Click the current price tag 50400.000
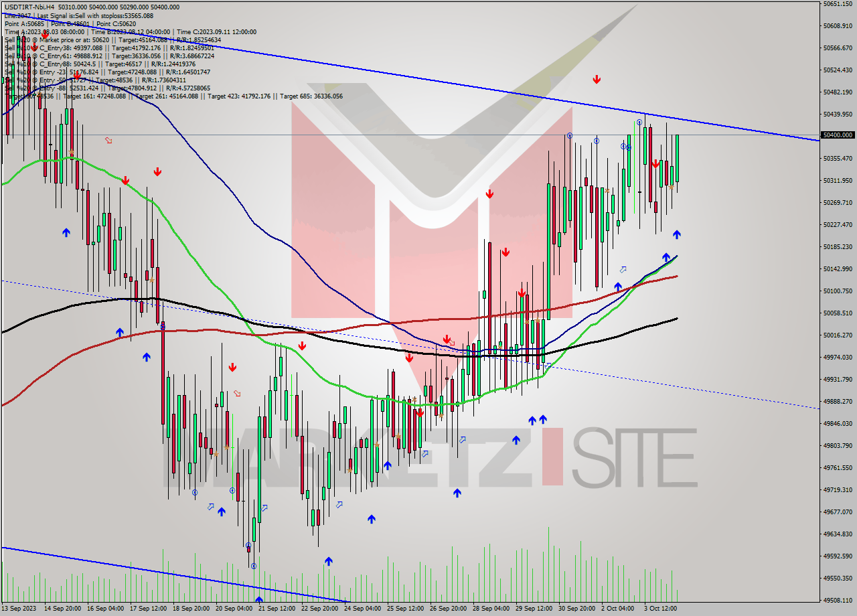Viewport: 857px width, 616px height. point(838,135)
